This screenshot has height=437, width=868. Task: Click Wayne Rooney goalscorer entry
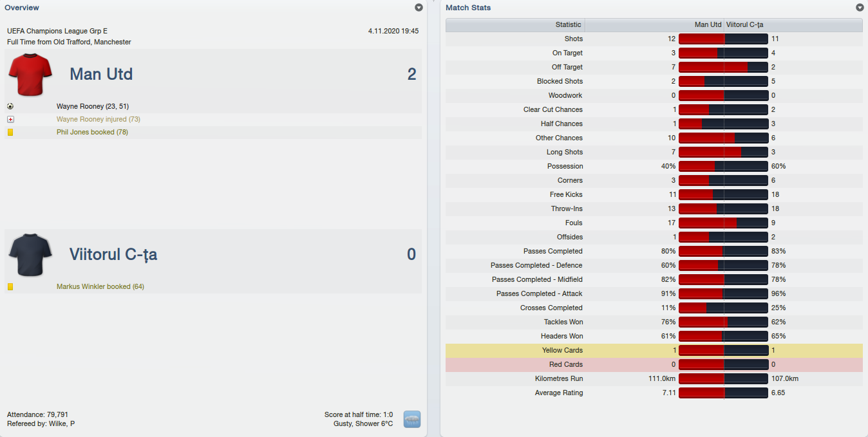point(93,106)
